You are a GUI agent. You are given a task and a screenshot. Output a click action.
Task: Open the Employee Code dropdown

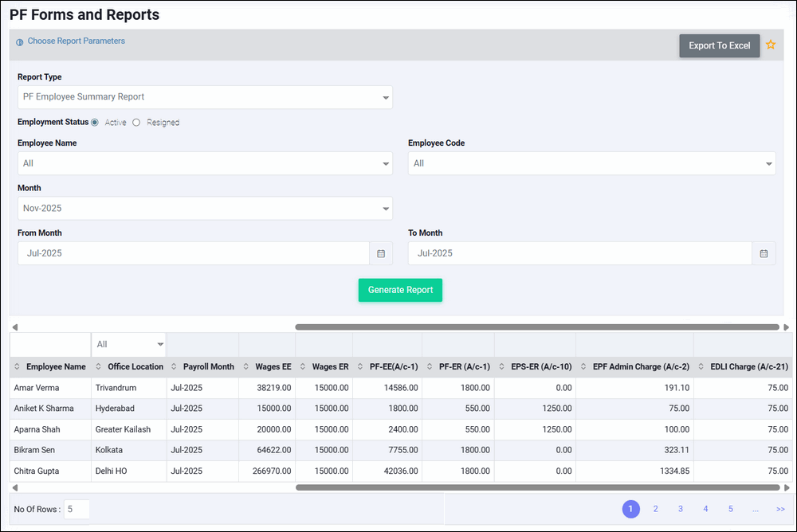pos(768,164)
